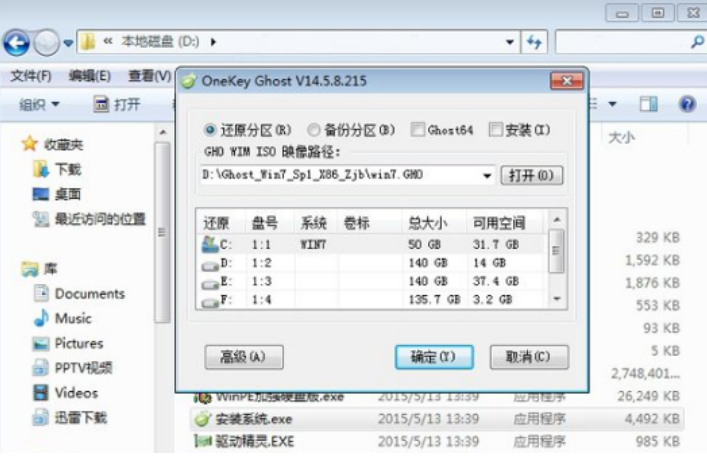Select the 安装系统.exe file
This screenshot has width=707, height=461.
[x=254, y=418]
